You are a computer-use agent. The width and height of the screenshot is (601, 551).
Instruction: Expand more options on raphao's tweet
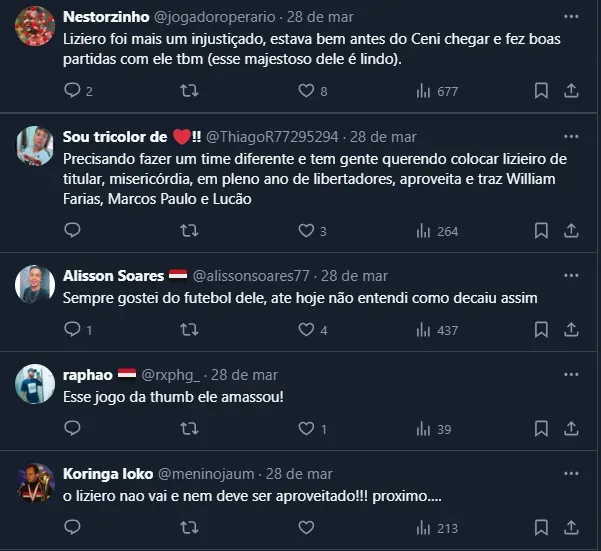coord(571,375)
